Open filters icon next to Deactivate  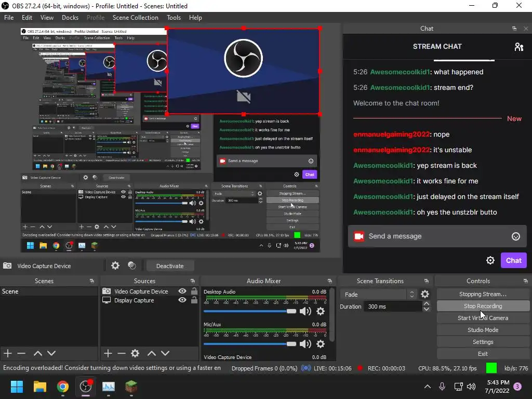[132, 265]
